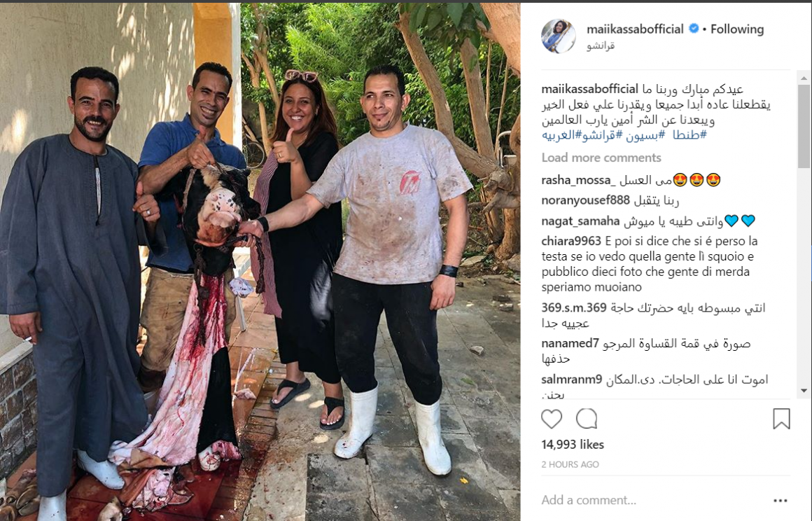Open maiikassabofficial profile avatar

click(x=559, y=36)
